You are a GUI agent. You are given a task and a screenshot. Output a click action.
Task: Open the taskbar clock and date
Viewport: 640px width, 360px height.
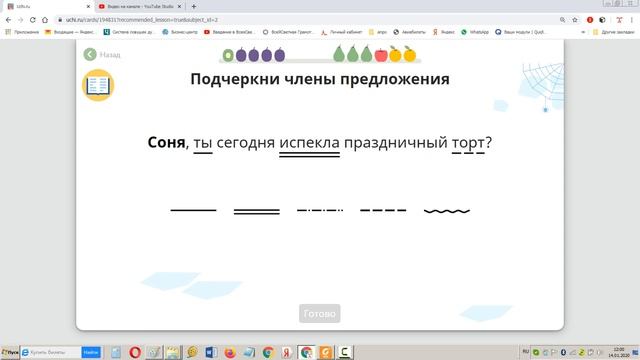tap(619, 353)
